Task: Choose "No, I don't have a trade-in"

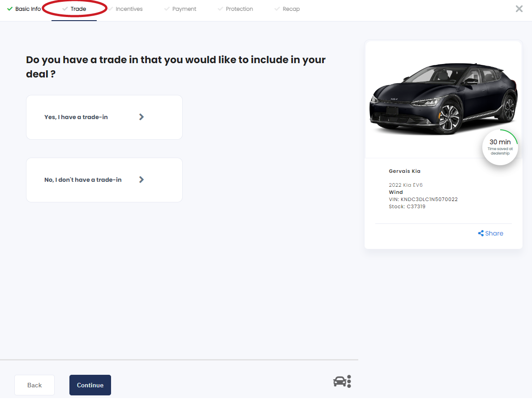Action: pos(104,180)
